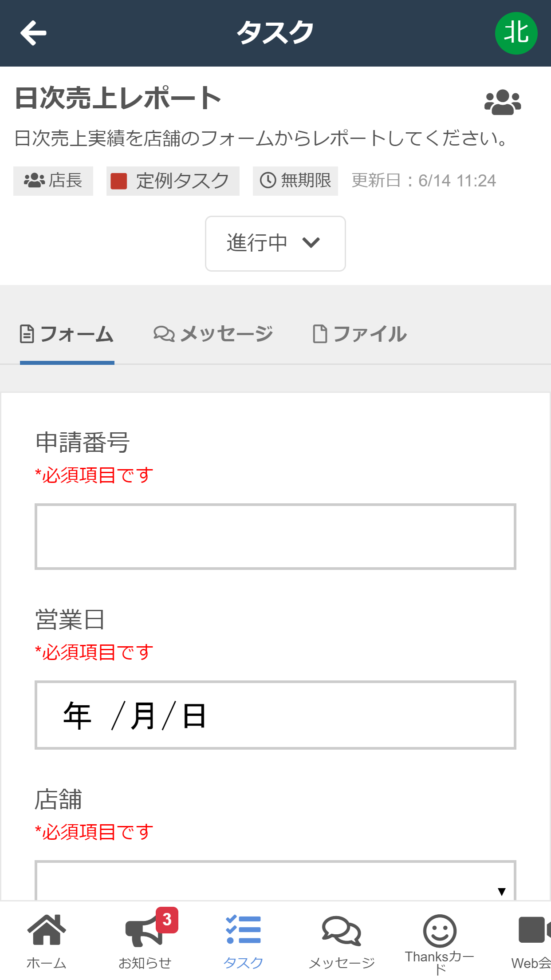Viewport: 551px width, 980px height.
Task: Click the 無期限 deadline tag
Action: 295,181
